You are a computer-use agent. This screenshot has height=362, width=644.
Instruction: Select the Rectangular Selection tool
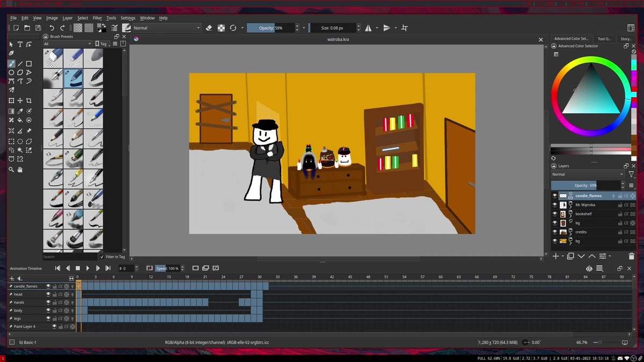[11, 142]
